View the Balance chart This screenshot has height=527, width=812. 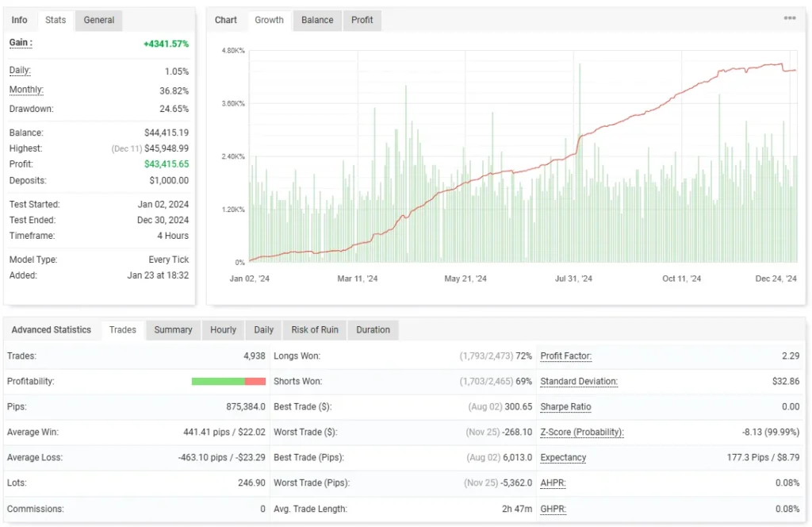[x=316, y=20]
